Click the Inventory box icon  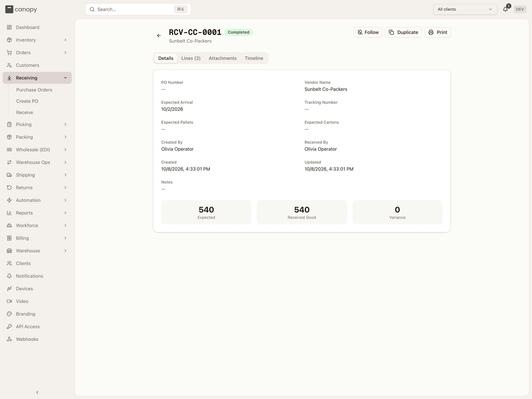click(9, 40)
